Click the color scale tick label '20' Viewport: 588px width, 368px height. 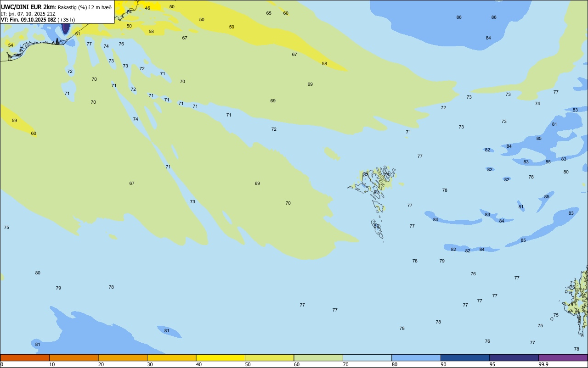pos(101,364)
